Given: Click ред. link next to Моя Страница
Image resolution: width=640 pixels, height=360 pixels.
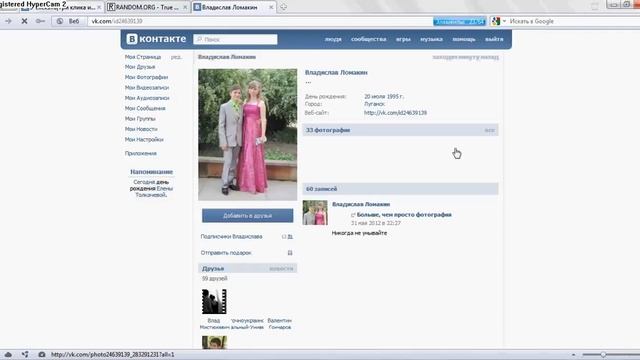Looking at the screenshot, I should click(x=176, y=57).
